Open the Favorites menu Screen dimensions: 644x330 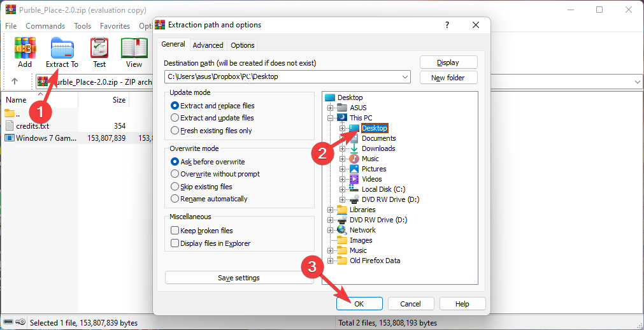115,26
